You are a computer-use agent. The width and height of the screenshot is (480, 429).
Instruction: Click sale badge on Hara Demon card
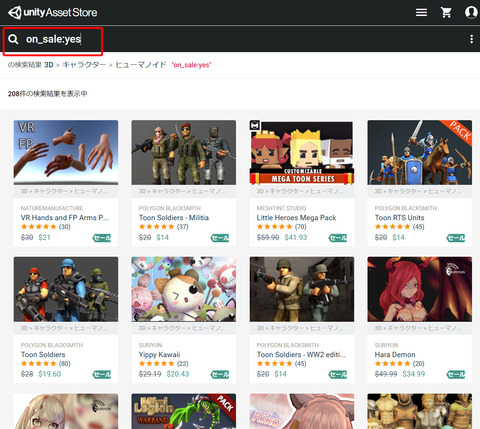pyautogui.click(x=456, y=374)
